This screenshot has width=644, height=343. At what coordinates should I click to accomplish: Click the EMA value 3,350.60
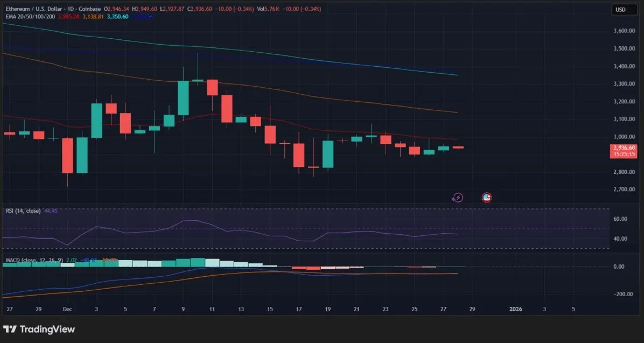(x=117, y=17)
